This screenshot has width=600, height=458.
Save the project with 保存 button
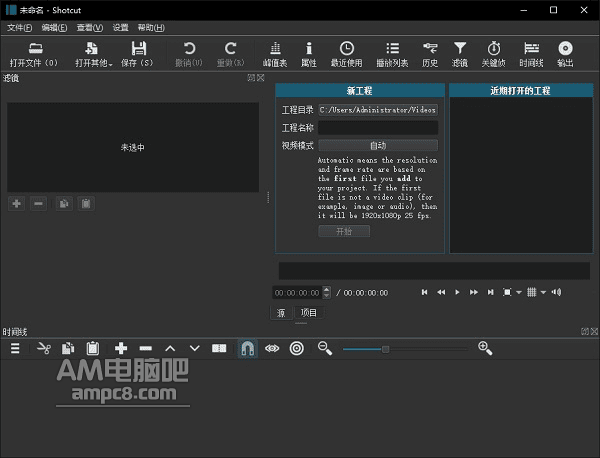coord(137,54)
